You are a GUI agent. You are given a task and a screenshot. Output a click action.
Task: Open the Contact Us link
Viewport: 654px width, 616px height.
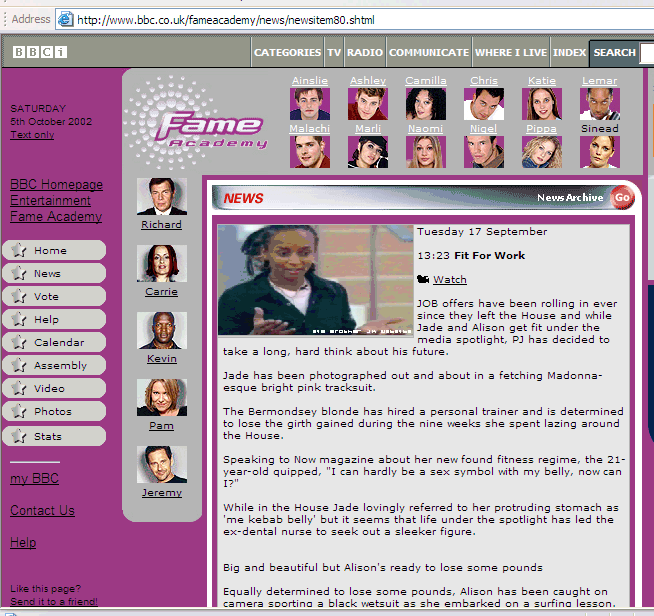click(42, 510)
